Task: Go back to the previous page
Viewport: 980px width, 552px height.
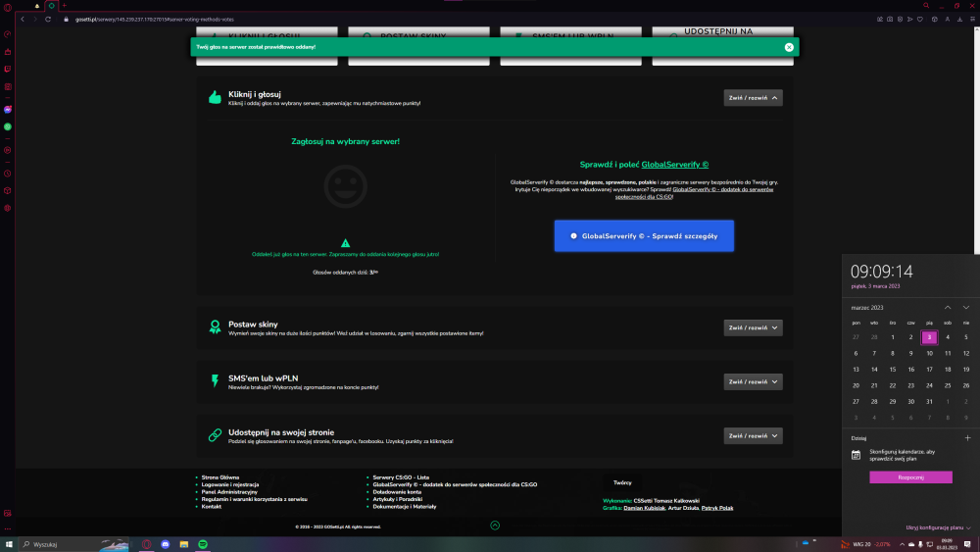Action: pyautogui.click(x=23, y=20)
